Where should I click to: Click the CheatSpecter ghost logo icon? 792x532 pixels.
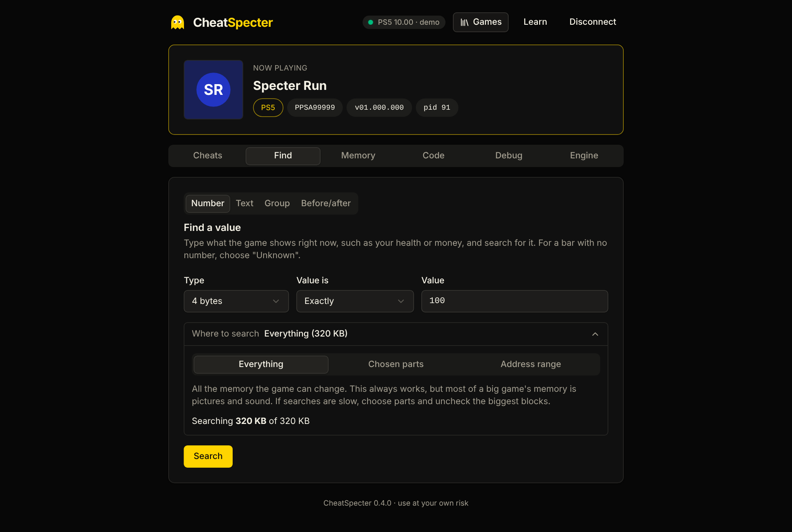(178, 22)
